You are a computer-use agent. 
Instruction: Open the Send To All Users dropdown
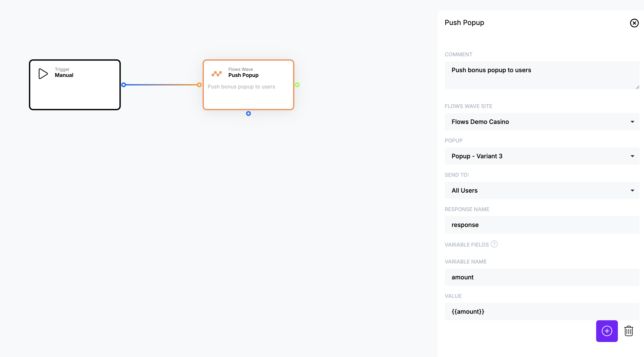coord(542,190)
